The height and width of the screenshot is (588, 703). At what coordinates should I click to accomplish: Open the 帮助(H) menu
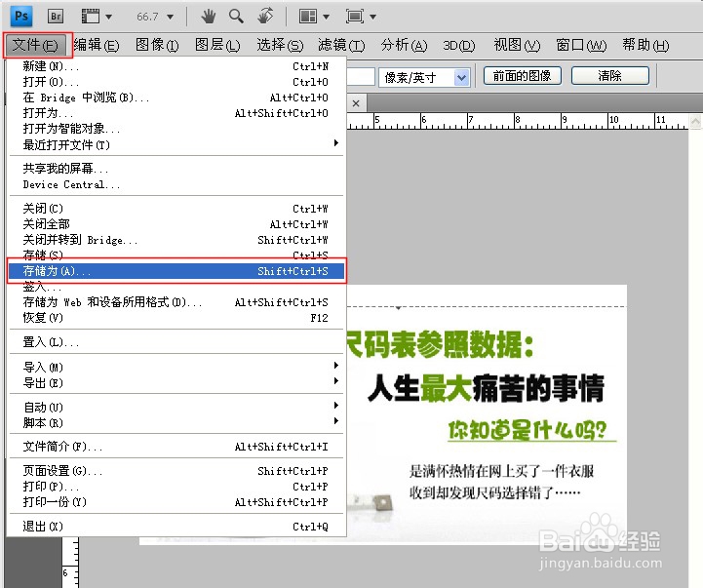coord(645,45)
